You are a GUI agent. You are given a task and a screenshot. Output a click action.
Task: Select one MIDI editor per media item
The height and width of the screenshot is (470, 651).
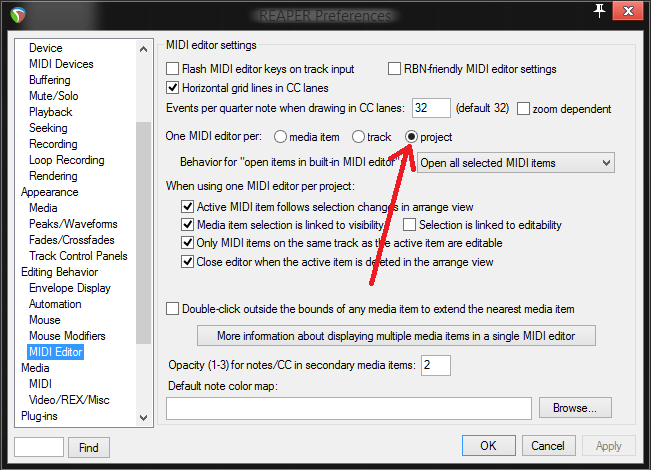[x=280, y=137]
